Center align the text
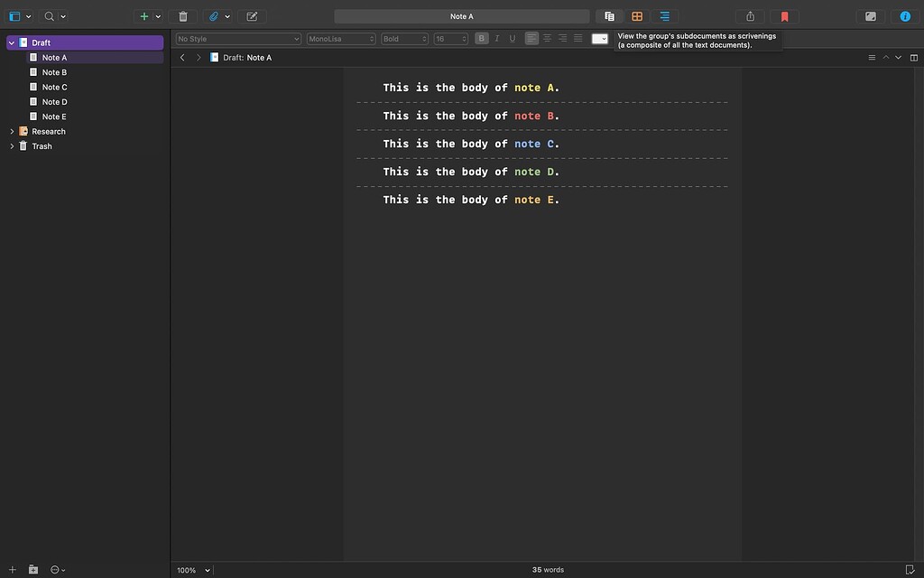Viewport: 924px width, 578px height. click(547, 38)
